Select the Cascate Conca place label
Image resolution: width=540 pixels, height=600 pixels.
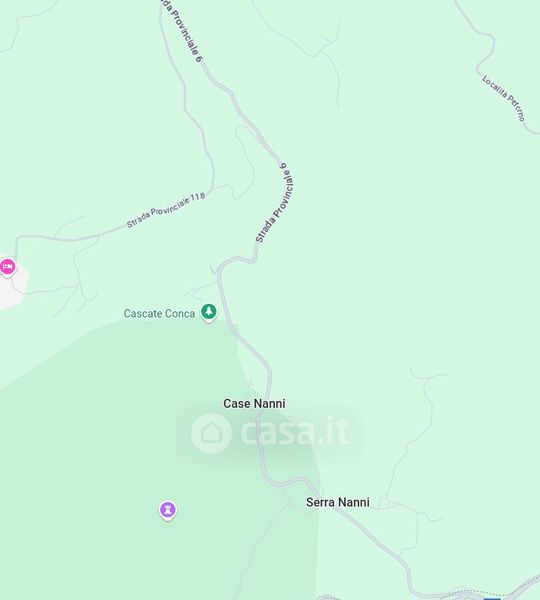[159, 314]
